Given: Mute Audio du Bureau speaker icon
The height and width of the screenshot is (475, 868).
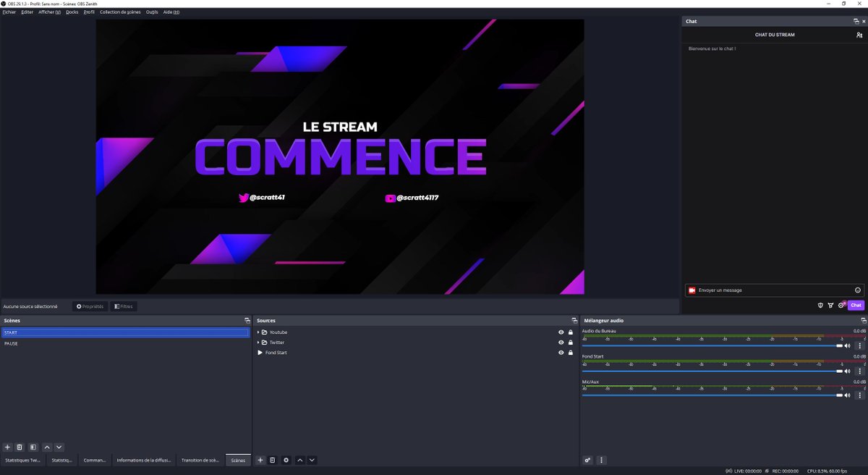Looking at the screenshot, I should click(x=847, y=346).
